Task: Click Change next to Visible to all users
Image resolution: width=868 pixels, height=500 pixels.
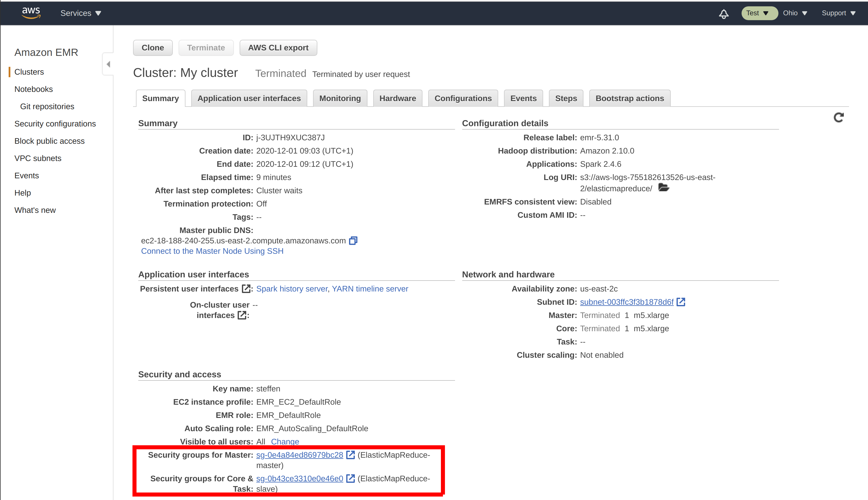Action: 285,442
